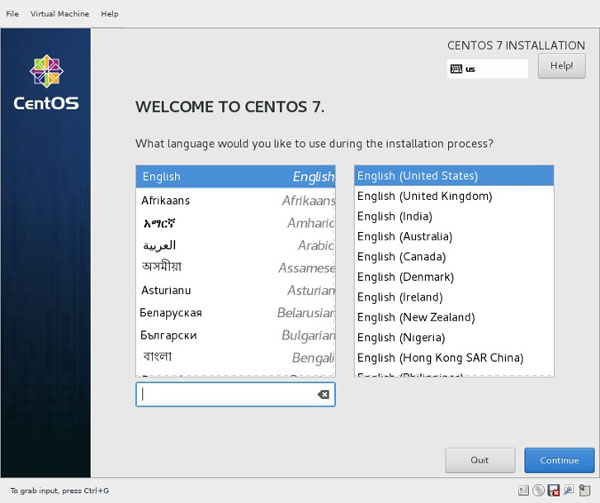
Task: Choose Български (Bulgarian) from the language list
Action: (x=236, y=335)
